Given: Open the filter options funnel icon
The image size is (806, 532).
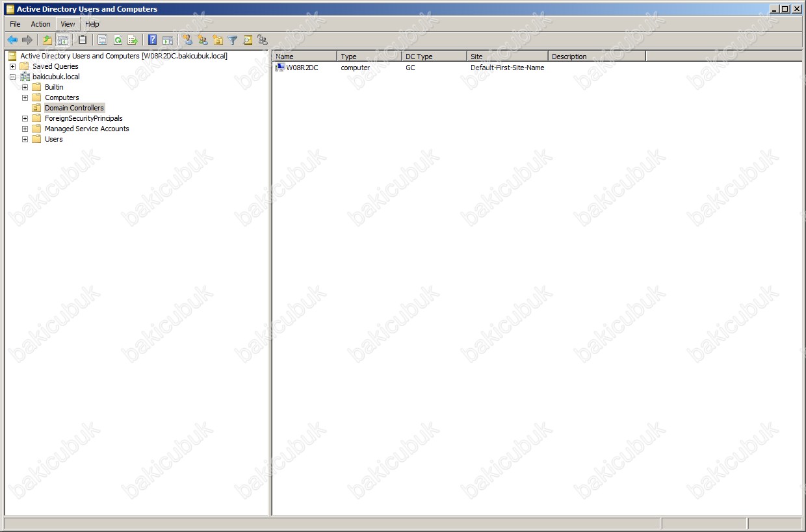Looking at the screenshot, I should [233, 40].
